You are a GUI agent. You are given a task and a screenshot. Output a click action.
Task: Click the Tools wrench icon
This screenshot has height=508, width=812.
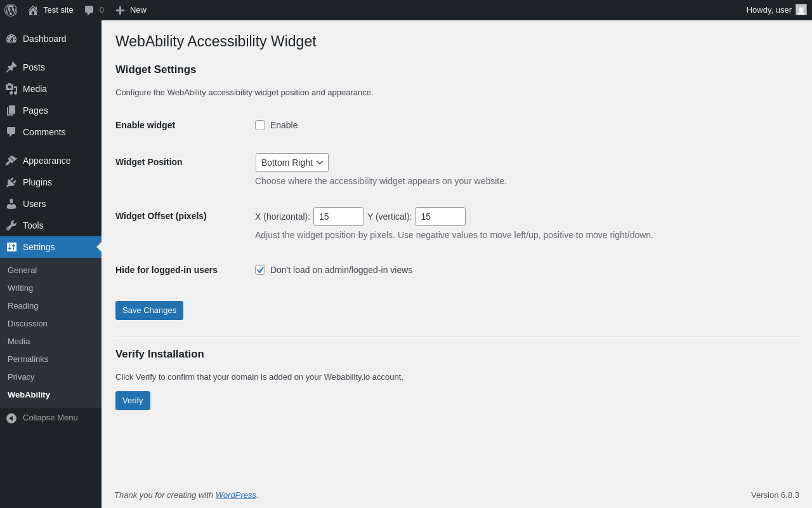pos(11,225)
